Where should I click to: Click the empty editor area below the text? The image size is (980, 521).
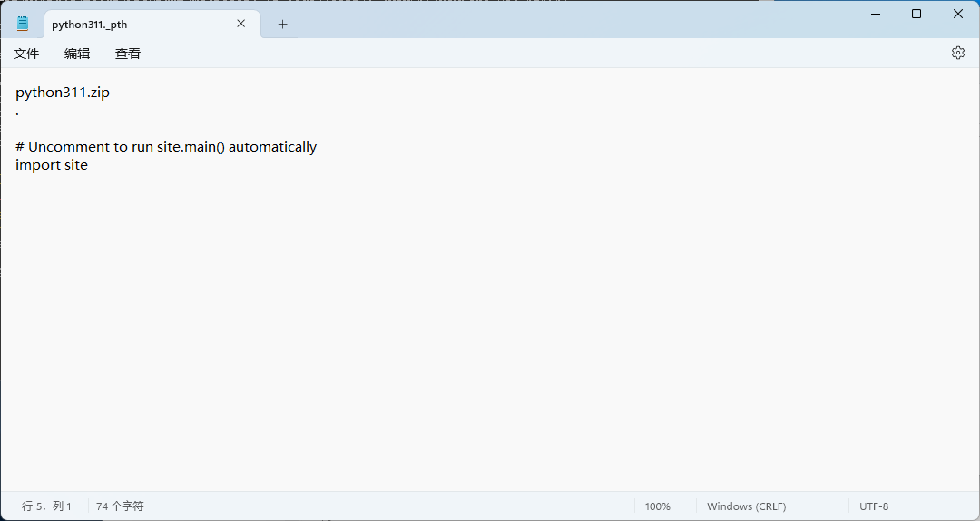pos(490,345)
